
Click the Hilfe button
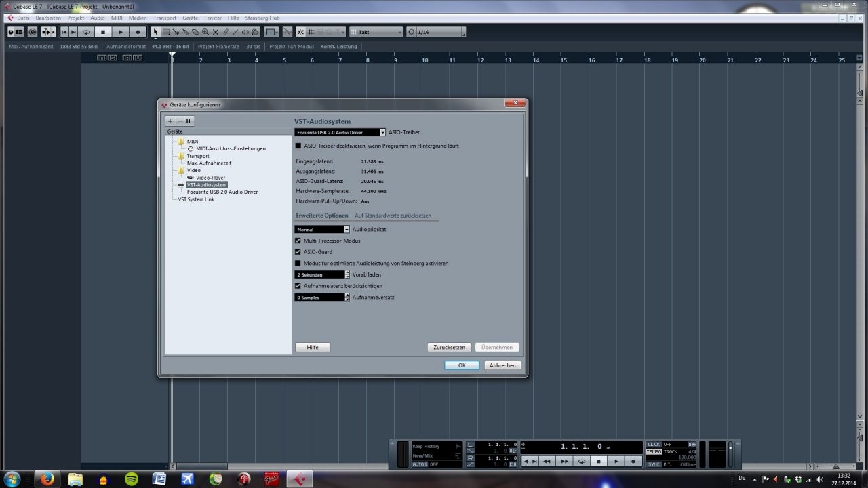pos(313,347)
